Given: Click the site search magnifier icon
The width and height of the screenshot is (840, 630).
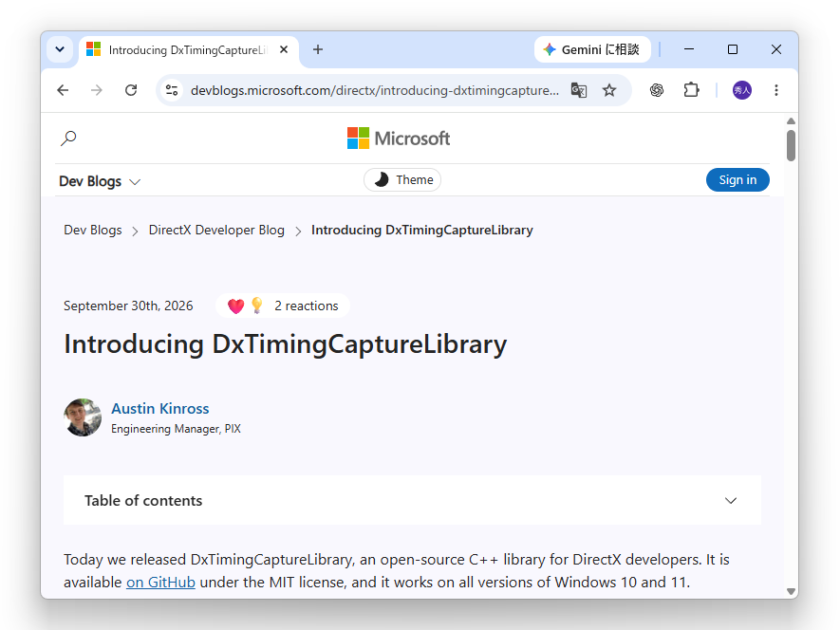Looking at the screenshot, I should [68, 139].
